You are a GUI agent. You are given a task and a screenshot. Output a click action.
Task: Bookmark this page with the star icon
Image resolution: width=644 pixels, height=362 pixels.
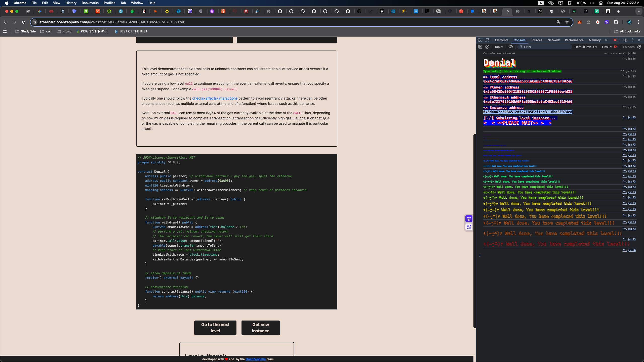tap(567, 22)
